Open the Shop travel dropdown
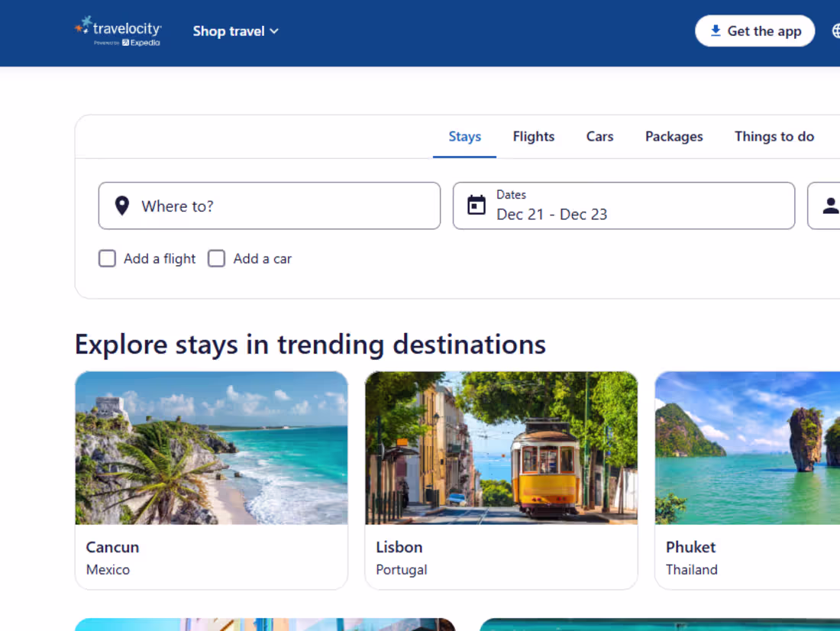This screenshot has height=631, width=840. point(229,31)
